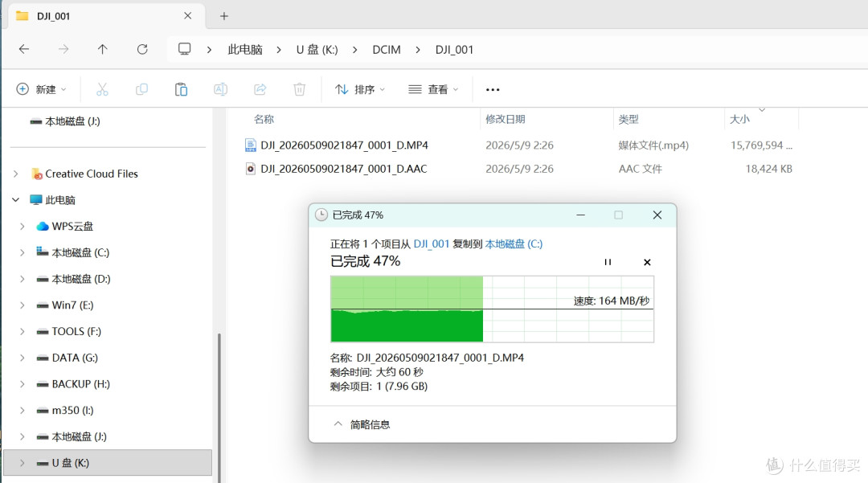Expand the 本地磁盘 (D:) node
868x483 pixels.
[x=23, y=279]
